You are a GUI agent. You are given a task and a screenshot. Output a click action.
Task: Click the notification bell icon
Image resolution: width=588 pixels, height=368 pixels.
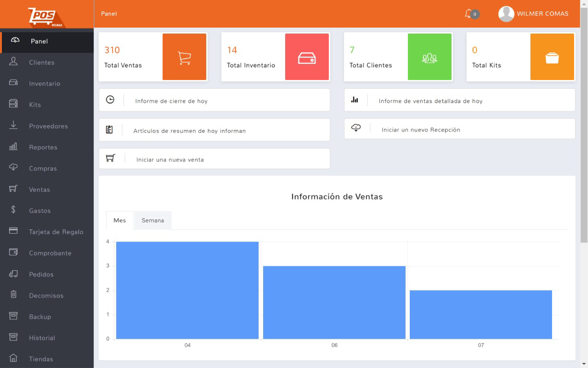468,13
